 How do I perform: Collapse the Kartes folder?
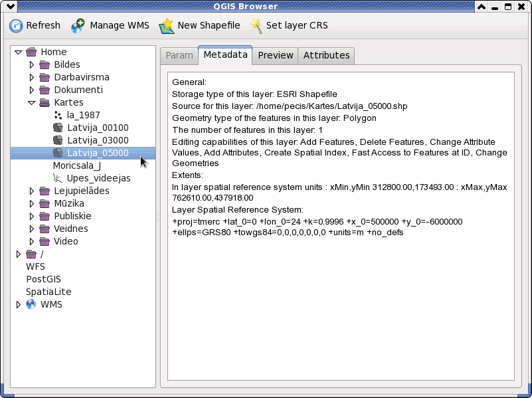click(32, 103)
